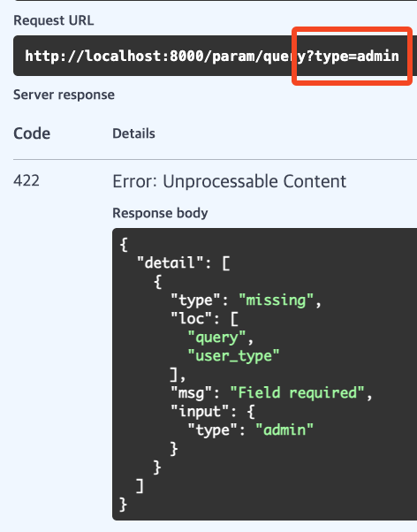Click the "Details" column header

pyautogui.click(x=133, y=133)
